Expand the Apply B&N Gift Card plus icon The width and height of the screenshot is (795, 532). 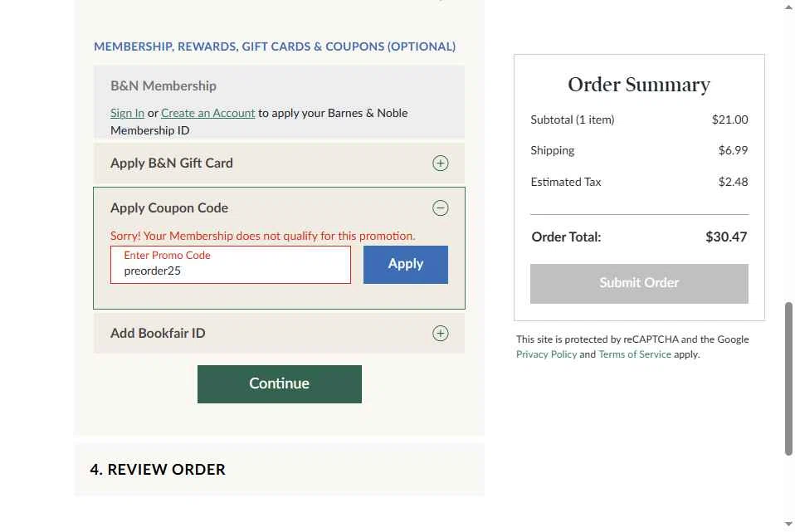(x=441, y=164)
